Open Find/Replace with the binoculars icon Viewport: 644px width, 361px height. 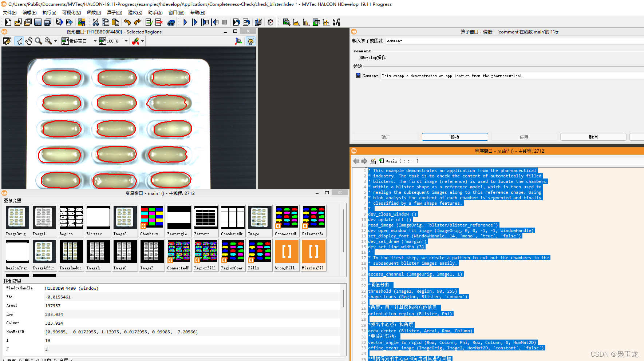click(171, 22)
